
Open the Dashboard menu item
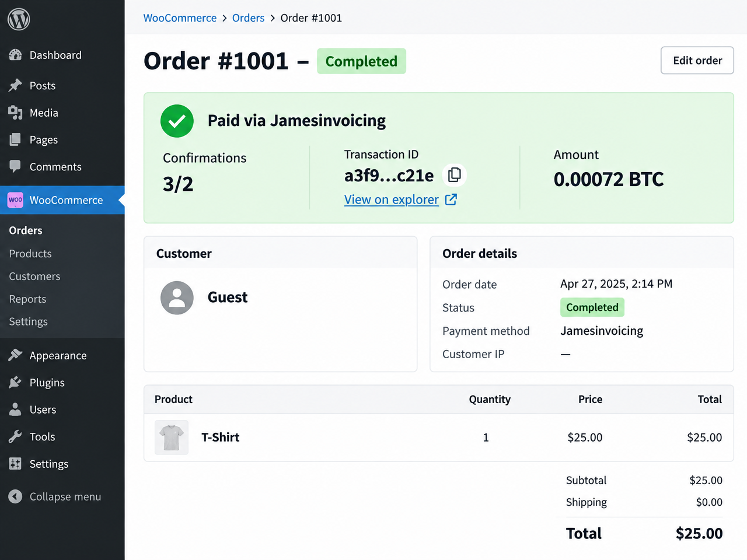62,55
